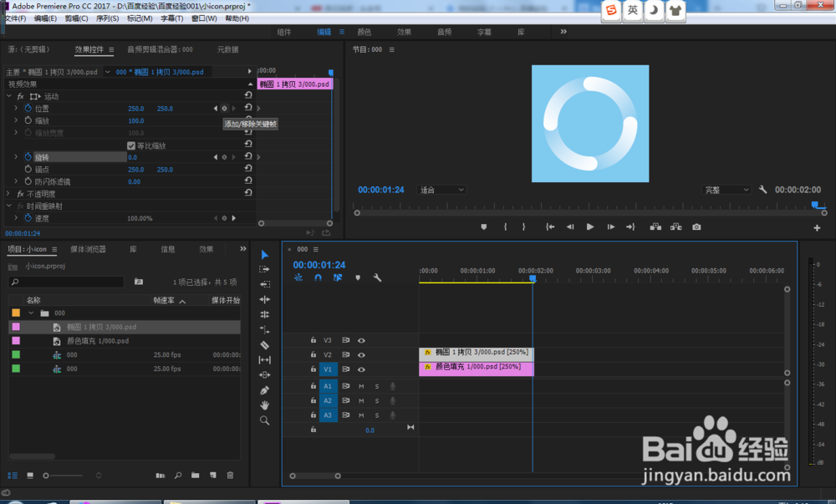Screen dimensions: 836x504
Task: Click the Lift button
Action: pyautogui.click(x=655, y=227)
